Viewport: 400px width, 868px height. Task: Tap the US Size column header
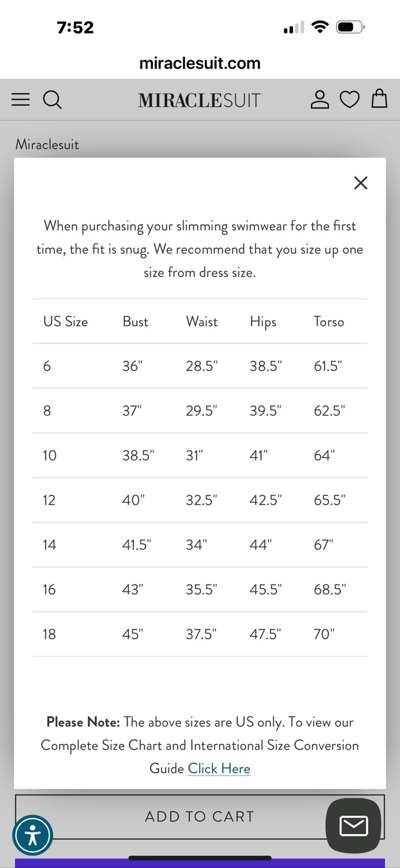click(66, 322)
